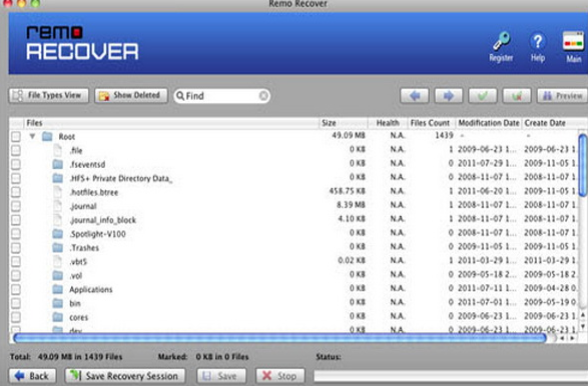This screenshot has height=386, width=588.
Task: Check the .Spotlight-V100 checkbox
Action: pyautogui.click(x=16, y=234)
